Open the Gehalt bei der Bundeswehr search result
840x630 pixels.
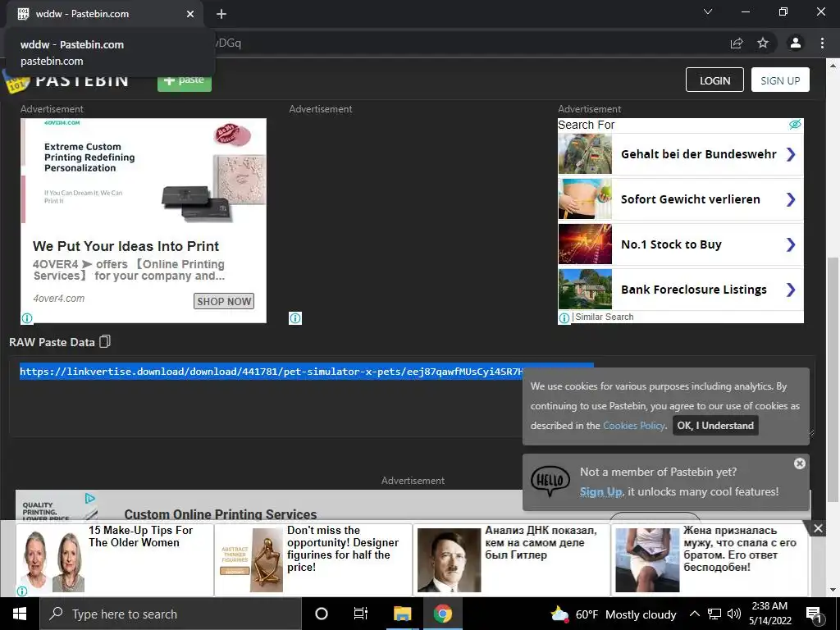(680, 154)
